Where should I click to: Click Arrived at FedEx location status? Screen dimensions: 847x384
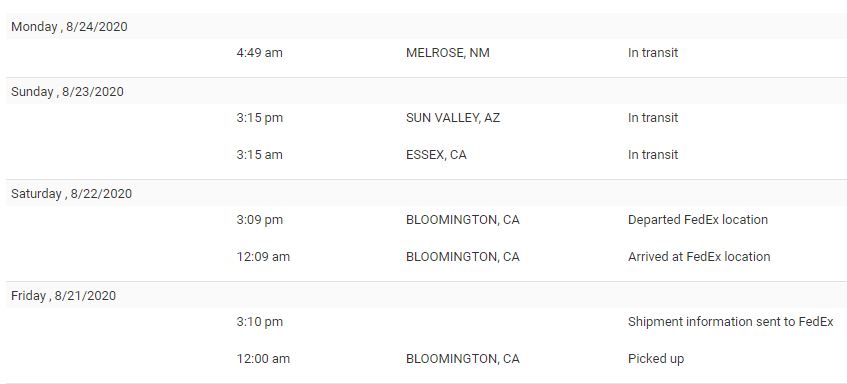[x=699, y=257]
